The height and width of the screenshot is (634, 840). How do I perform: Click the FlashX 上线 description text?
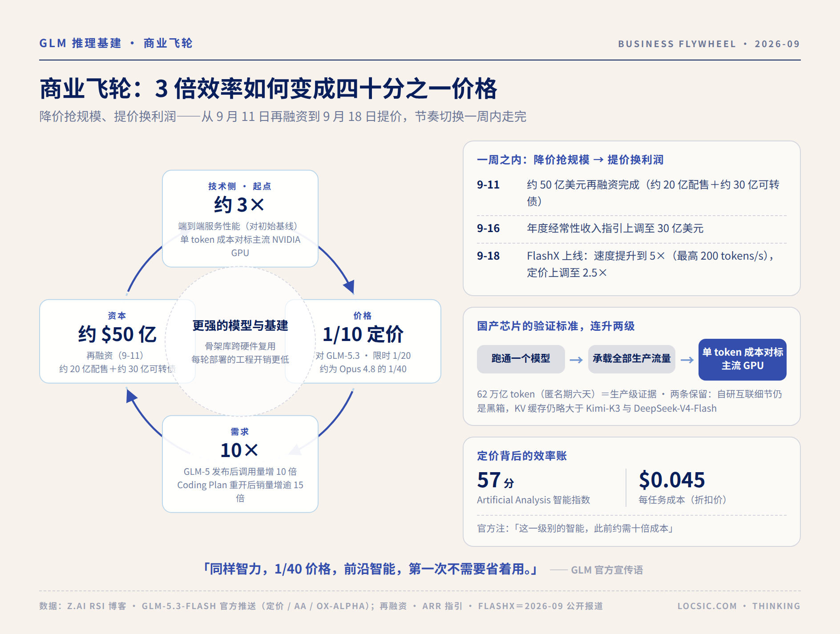tap(650, 265)
